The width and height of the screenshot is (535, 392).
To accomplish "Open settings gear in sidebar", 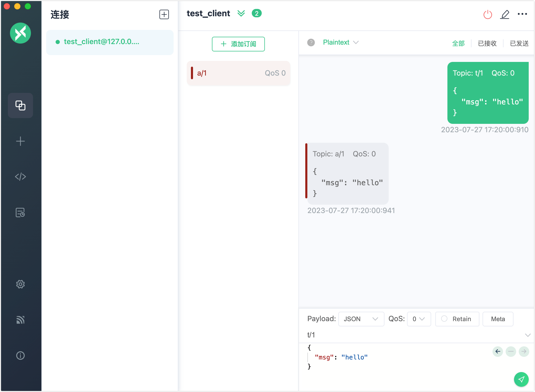I will [20, 284].
